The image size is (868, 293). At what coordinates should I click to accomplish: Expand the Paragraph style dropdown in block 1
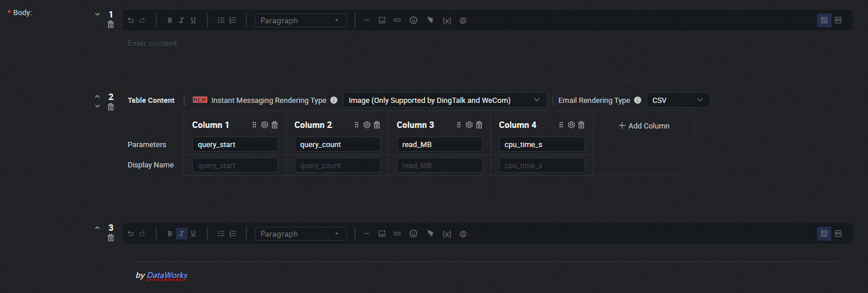click(x=300, y=20)
